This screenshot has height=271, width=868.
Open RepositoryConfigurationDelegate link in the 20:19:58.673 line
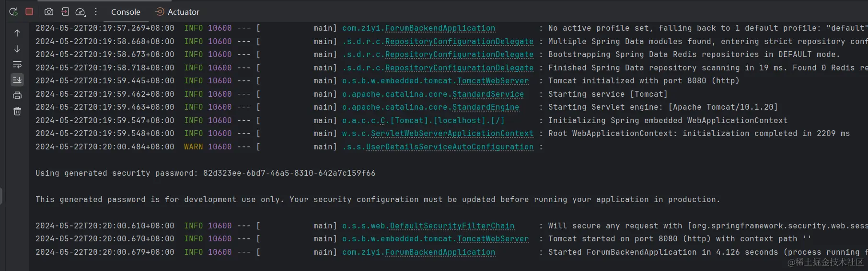pyautogui.click(x=459, y=55)
